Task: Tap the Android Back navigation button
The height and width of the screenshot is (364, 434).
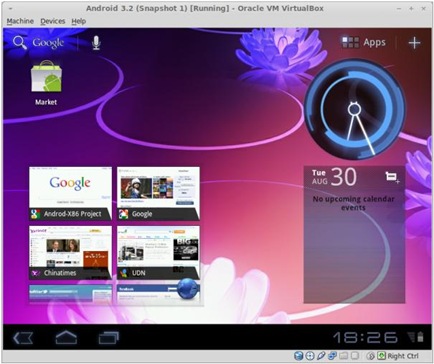Action: point(23,338)
